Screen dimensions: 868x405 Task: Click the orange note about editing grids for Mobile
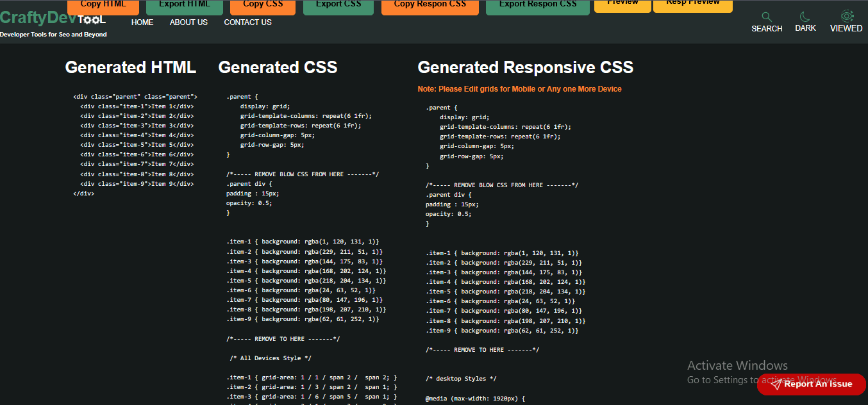520,89
